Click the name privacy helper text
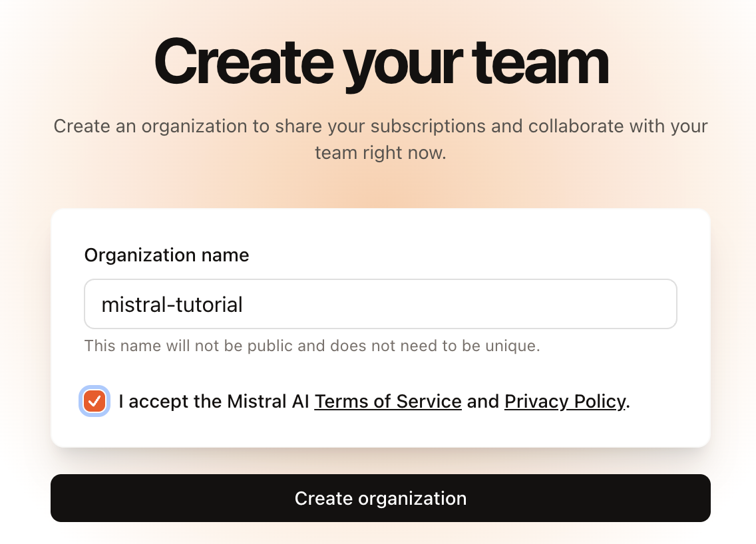Viewport: 756px width, 544px height. [x=311, y=345]
